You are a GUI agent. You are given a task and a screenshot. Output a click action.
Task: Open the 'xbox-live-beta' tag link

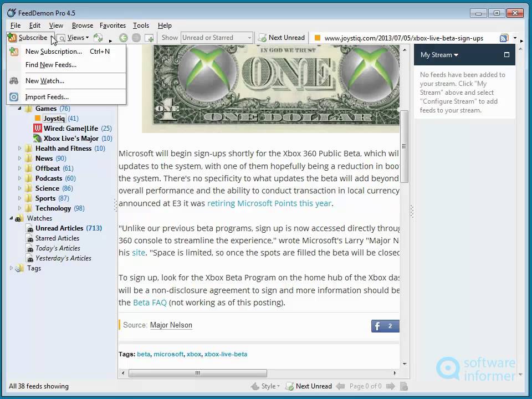coord(226,354)
